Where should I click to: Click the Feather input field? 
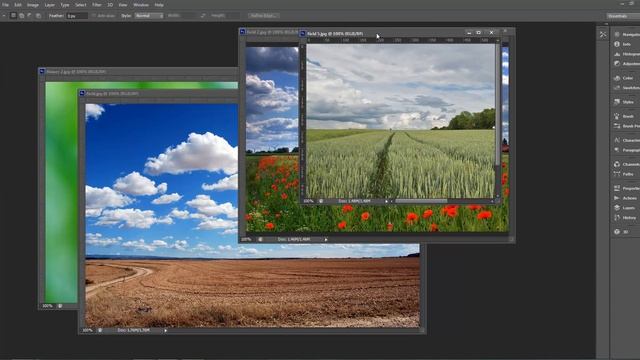[x=77, y=16]
